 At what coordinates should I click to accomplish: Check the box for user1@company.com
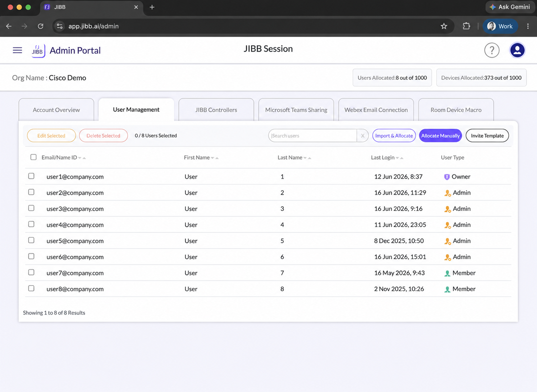pos(31,176)
